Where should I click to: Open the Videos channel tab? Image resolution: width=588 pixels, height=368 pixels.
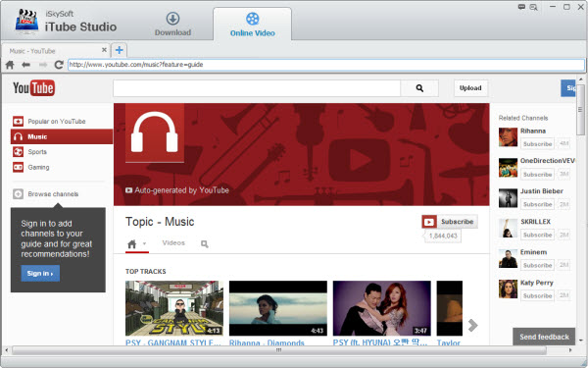coord(173,243)
